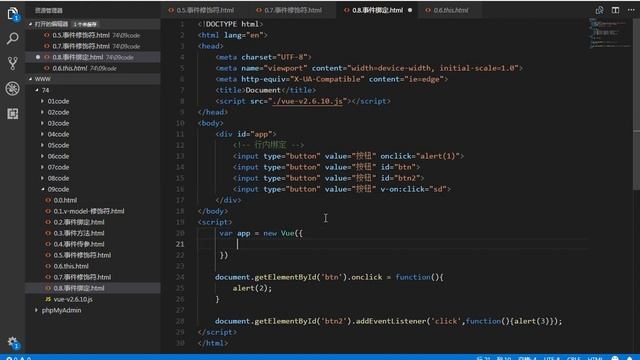Click the open changes icon in the editor title
The width and height of the screenshot is (640, 360).
tap(599, 10)
